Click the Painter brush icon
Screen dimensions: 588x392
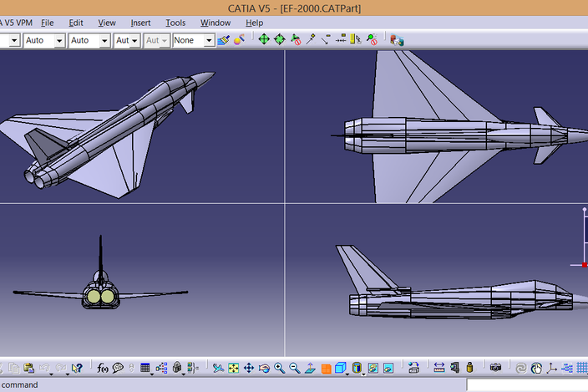click(x=224, y=40)
